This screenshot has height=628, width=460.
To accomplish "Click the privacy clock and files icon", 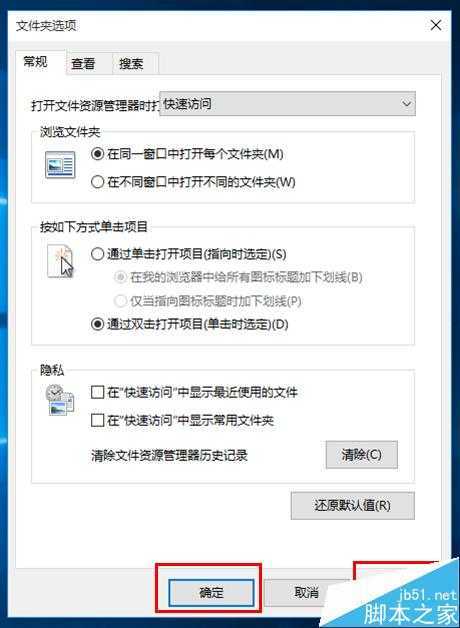I will coord(60,400).
